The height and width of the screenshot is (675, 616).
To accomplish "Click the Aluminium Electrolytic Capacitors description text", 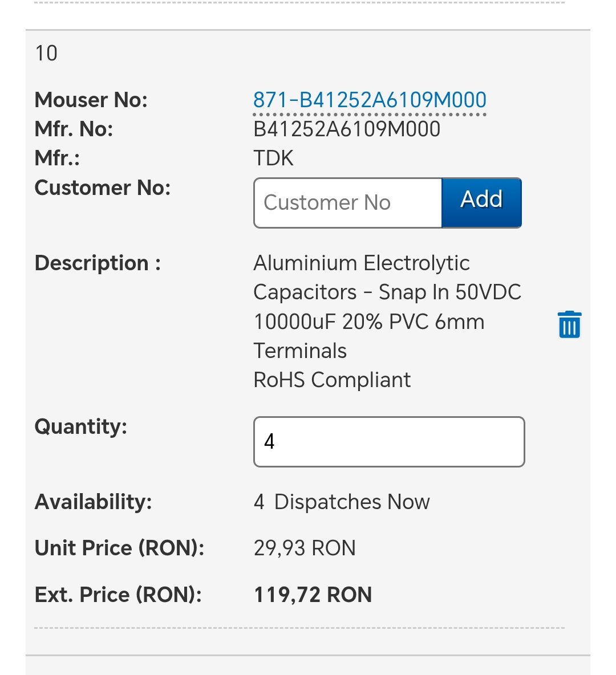I will [387, 307].
